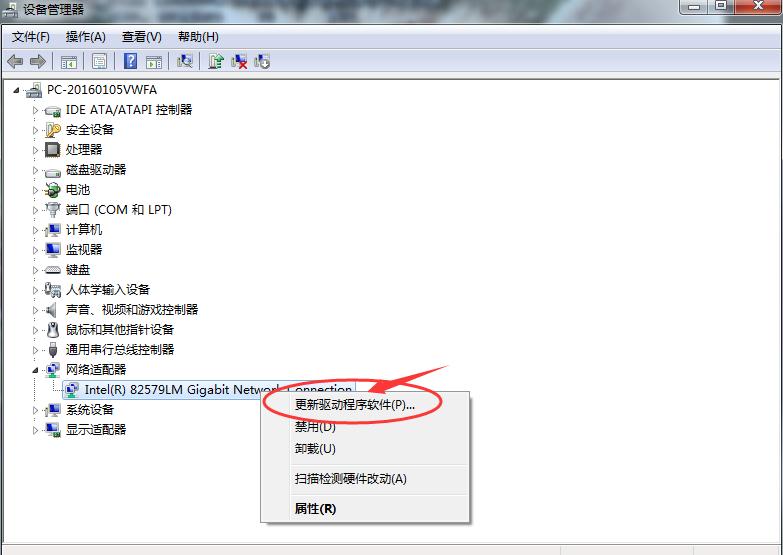The image size is (783, 555).
Task: Expand the IDE ATA/ATAPI 控制器 node
Action: (35, 110)
